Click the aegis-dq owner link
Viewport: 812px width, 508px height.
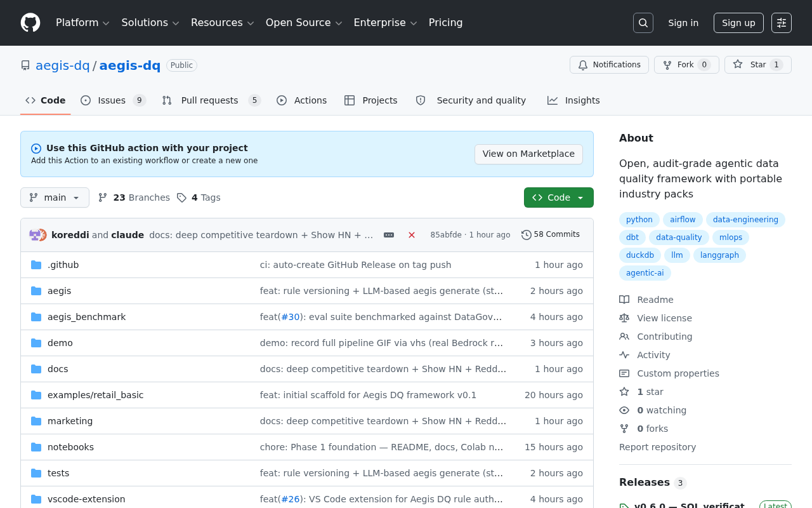pyautogui.click(x=63, y=65)
